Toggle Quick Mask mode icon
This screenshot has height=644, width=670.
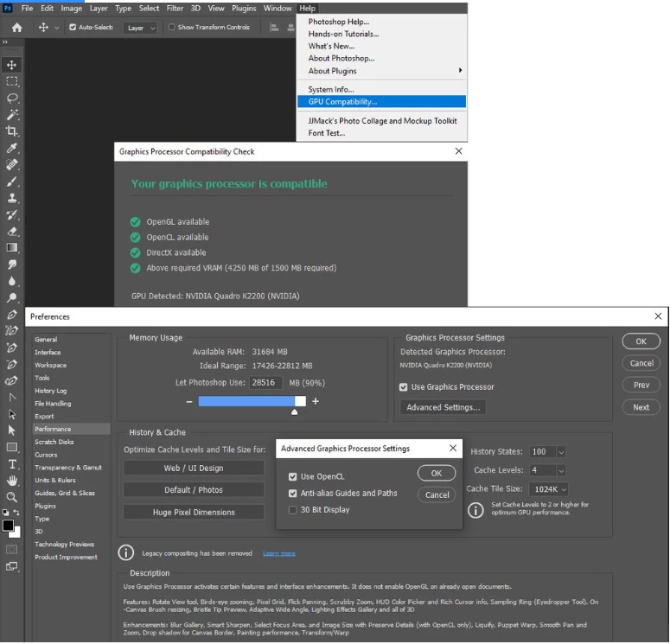[11, 550]
